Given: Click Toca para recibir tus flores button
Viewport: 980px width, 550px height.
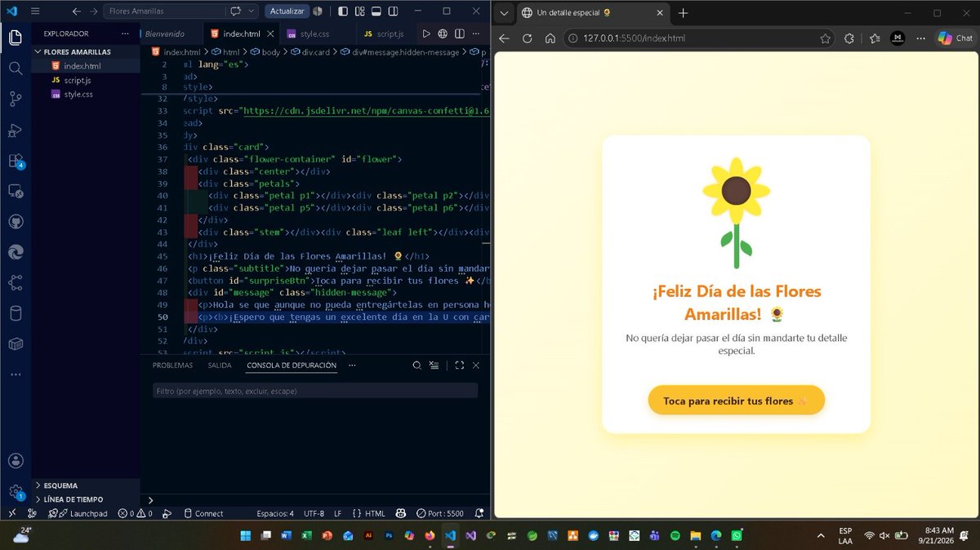Looking at the screenshot, I should tap(736, 401).
